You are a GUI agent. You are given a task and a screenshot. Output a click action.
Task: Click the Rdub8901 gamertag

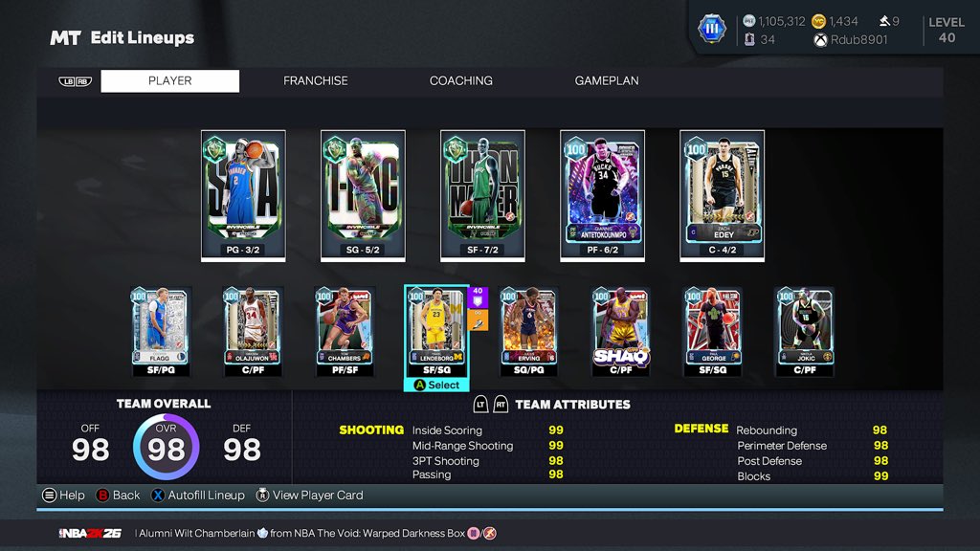[x=858, y=40]
